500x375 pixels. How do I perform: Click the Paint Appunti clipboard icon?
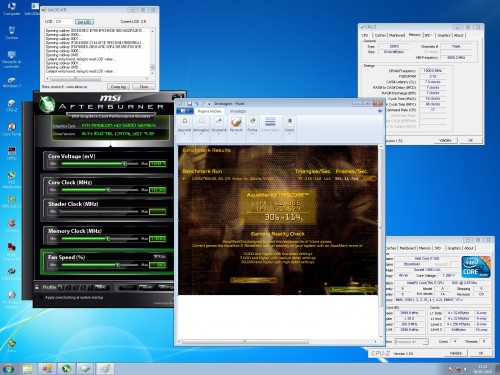184,121
